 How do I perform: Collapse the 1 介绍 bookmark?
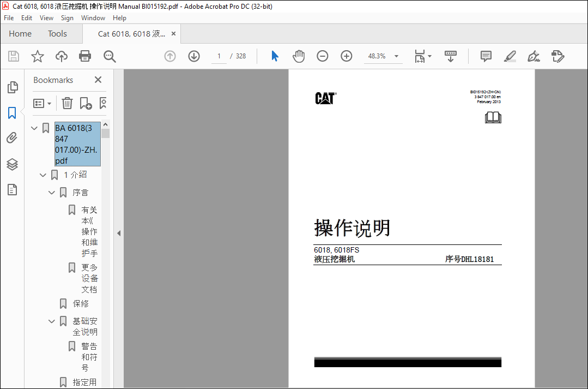coord(43,175)
